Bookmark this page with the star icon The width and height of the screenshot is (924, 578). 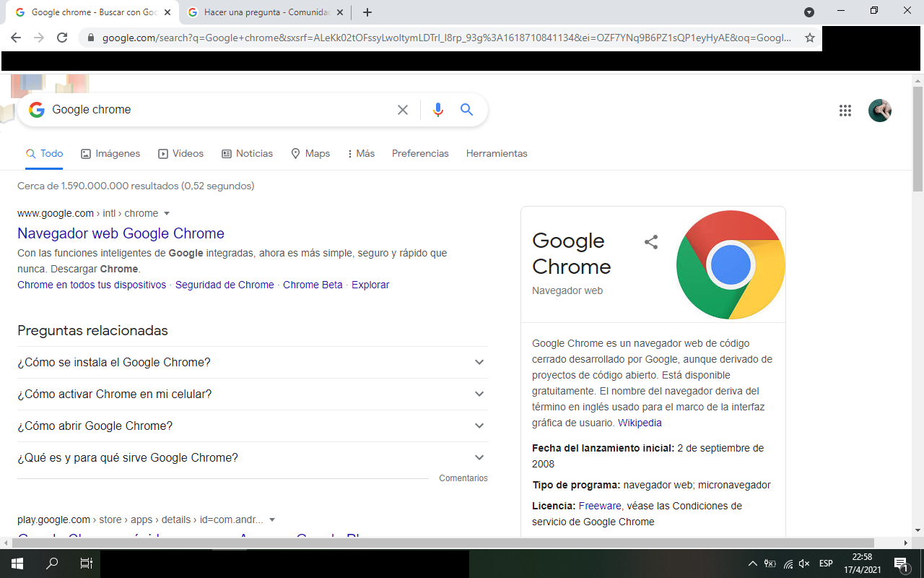click(x=810, y=38)
